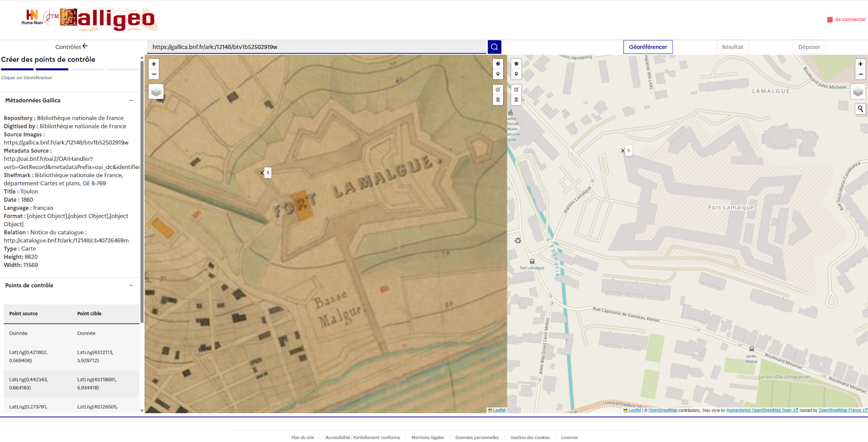Select marker tool on OpenStreetMap panel

(x=516, y=74)
